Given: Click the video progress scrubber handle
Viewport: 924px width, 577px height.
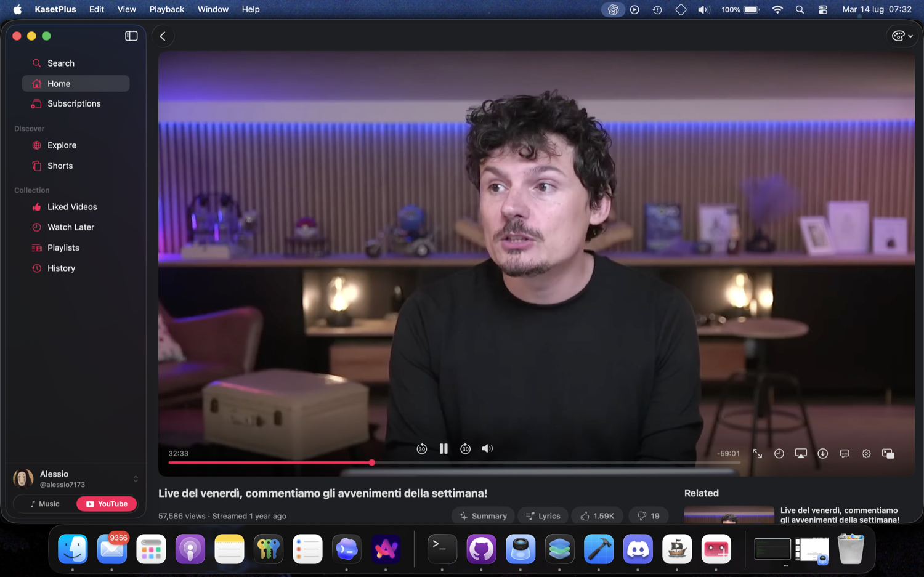Looking at the screenshot, I should (372, 462).
